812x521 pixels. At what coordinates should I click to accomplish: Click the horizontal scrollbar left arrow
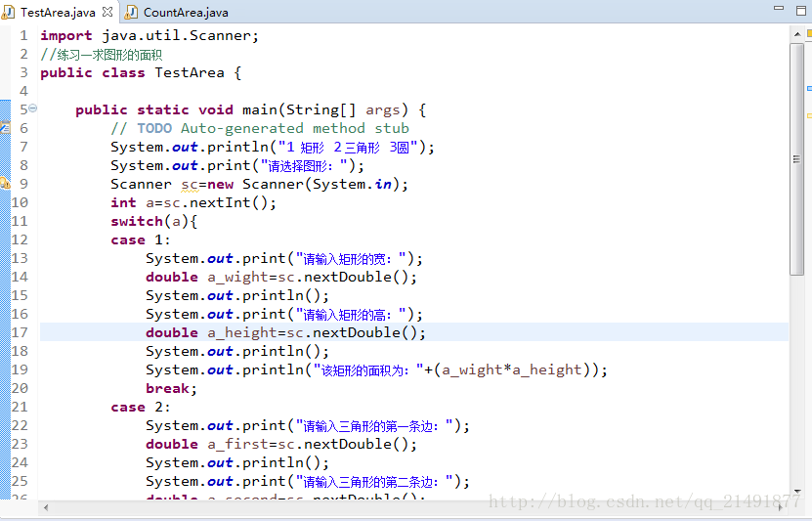pyautogui.click(x=46, y=507)
